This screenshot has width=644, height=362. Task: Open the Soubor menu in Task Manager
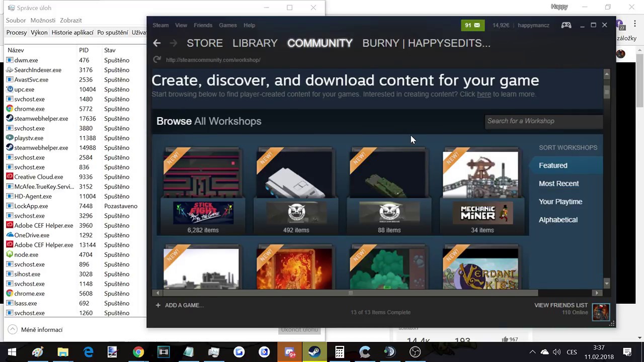[x=16, y=21]
